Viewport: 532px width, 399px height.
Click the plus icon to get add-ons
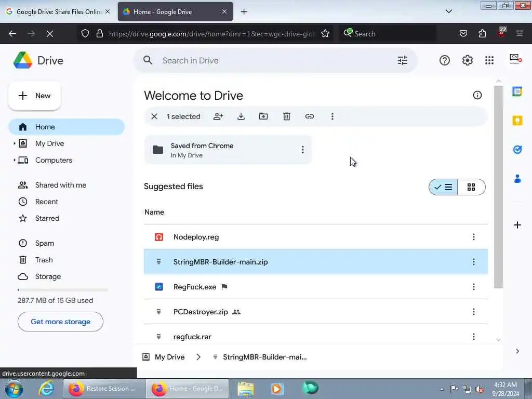(517, 225)
